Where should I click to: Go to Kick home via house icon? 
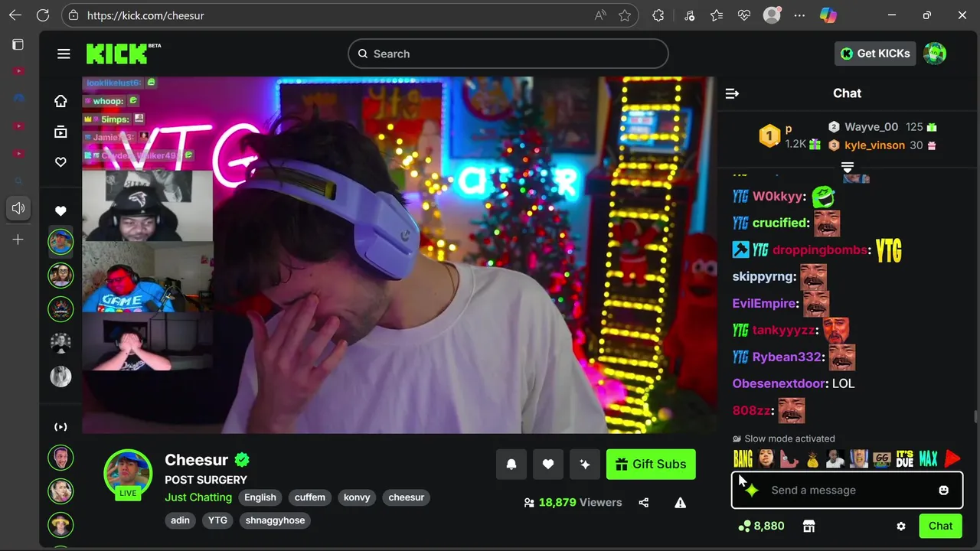60,101
